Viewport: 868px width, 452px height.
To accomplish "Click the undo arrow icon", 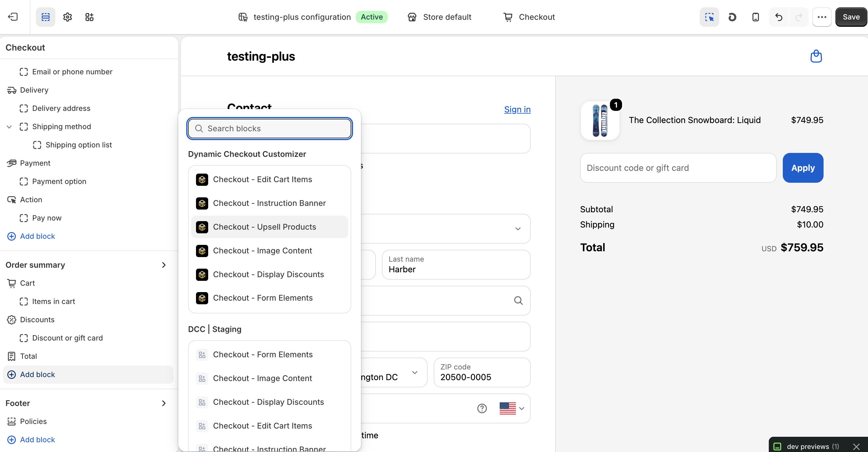I will 779,17.
